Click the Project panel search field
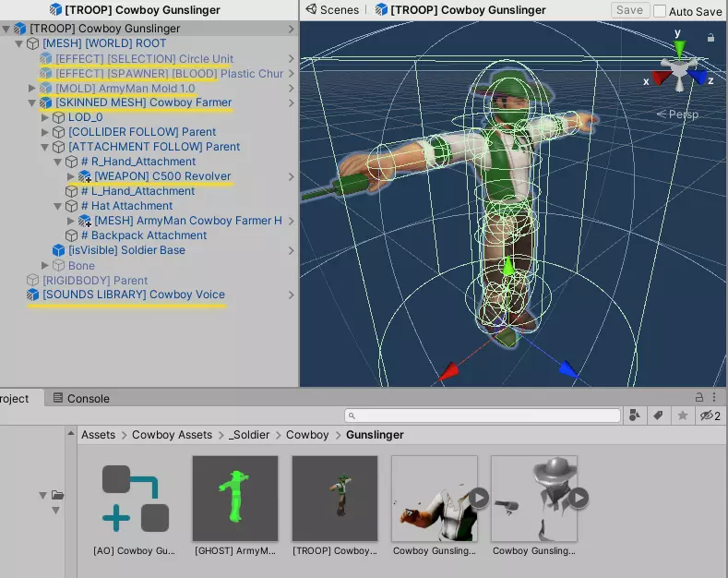The image size is (728, 578). click(x=483, y=415)
